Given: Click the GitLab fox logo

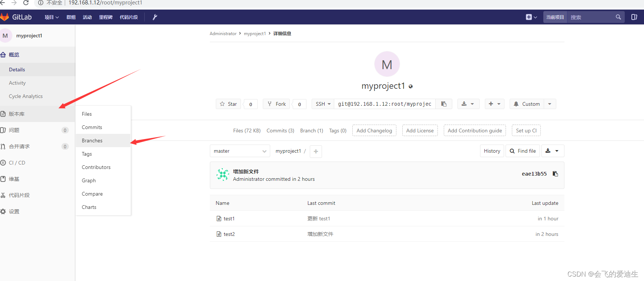Looking at the screenshot, I should click(x=4, y=17).
